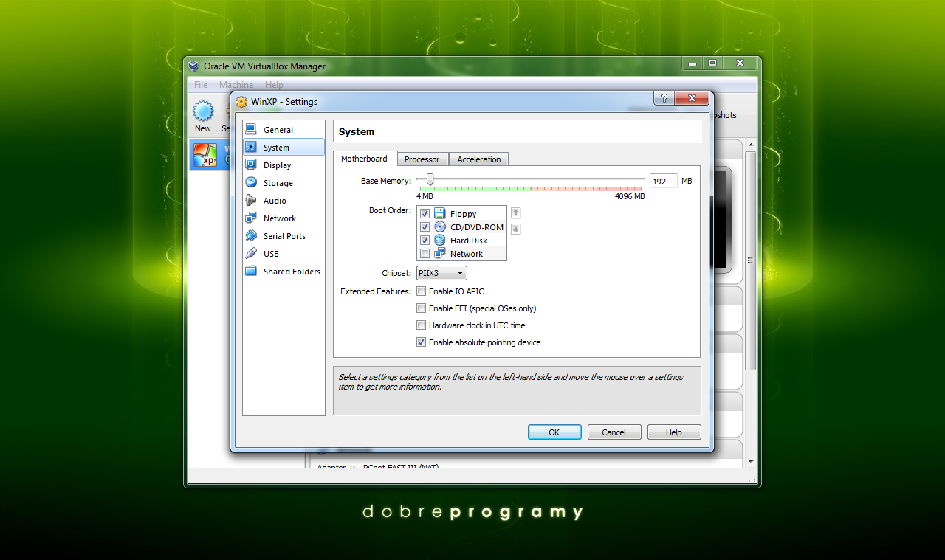Enable IO APIC checkbox

coord(422,291)
